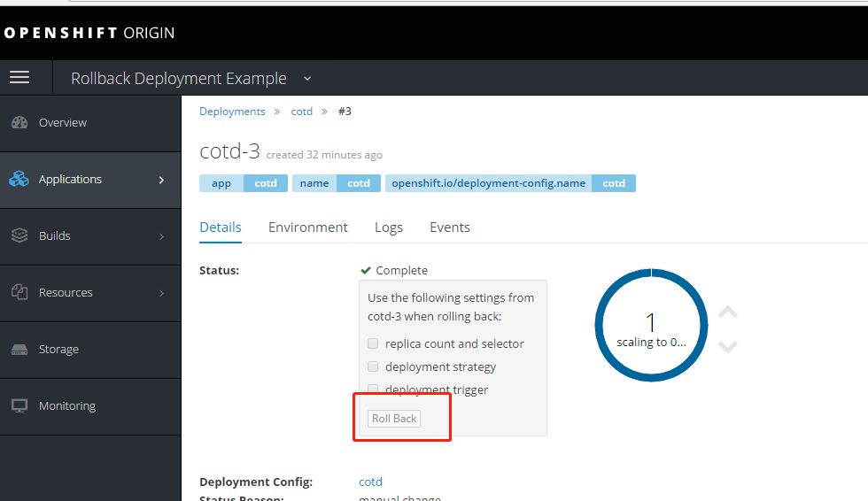Viewport: 868px width, 501px height.
Task: Open the Deployments breadcrumb link
Action: pos(232,112)
